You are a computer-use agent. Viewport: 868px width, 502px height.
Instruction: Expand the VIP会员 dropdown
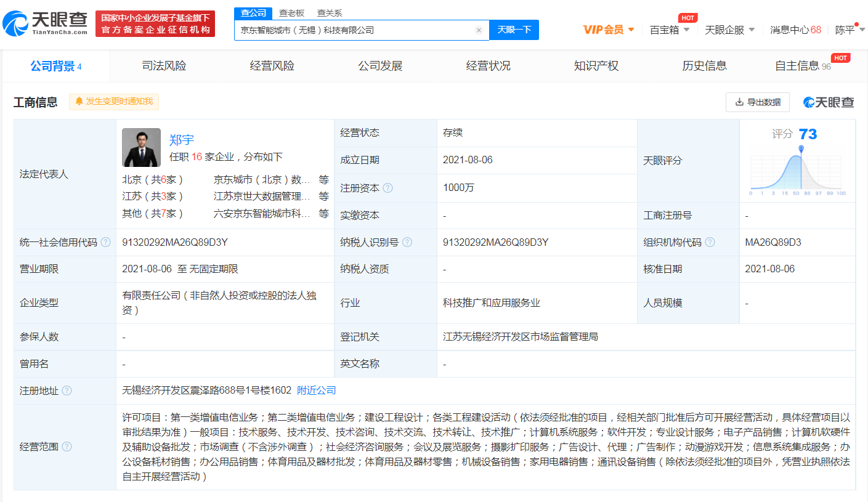click(609, 30)
